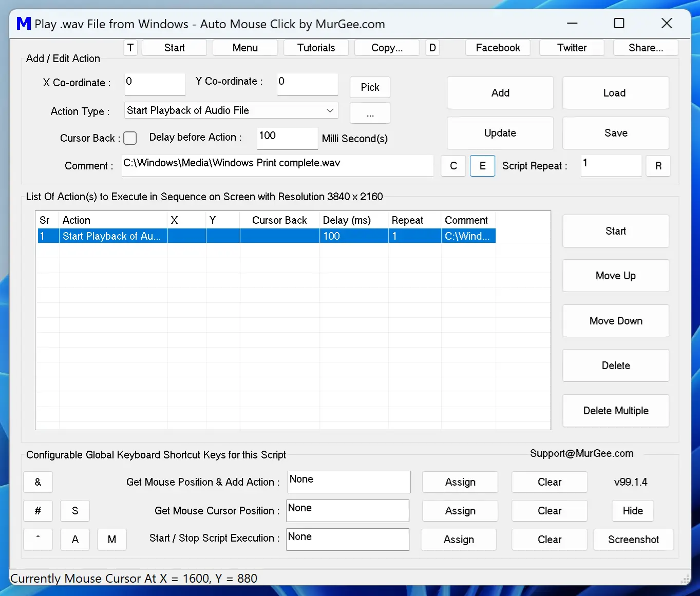Assign key for Start / Stop Script Execution
The height and width of the screenshot is (596, 700).
tap(459, 540)
